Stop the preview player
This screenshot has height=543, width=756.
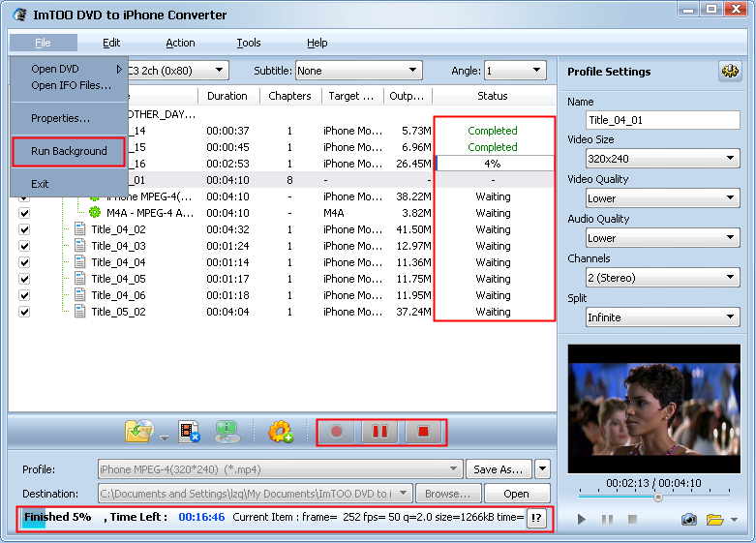tap(632, 519)
